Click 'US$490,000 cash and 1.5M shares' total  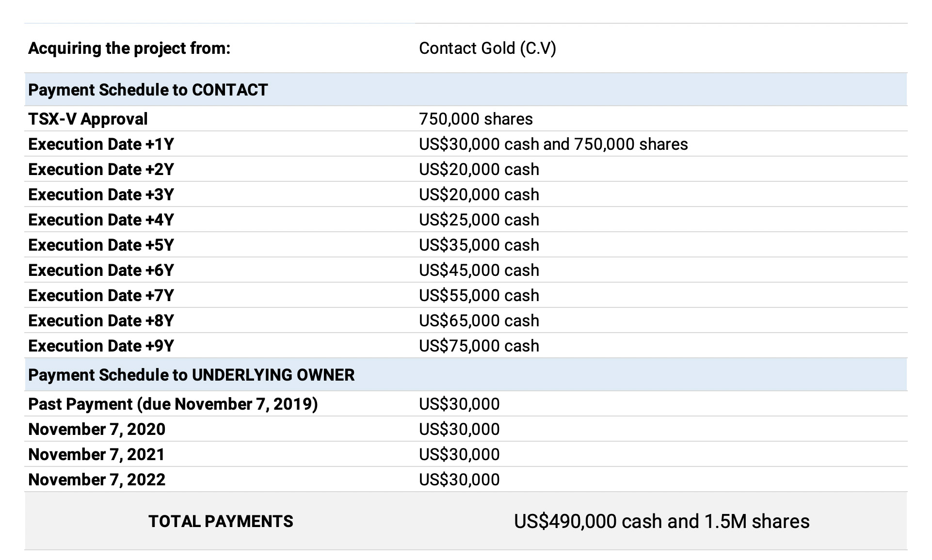click(x=661, y=522)
